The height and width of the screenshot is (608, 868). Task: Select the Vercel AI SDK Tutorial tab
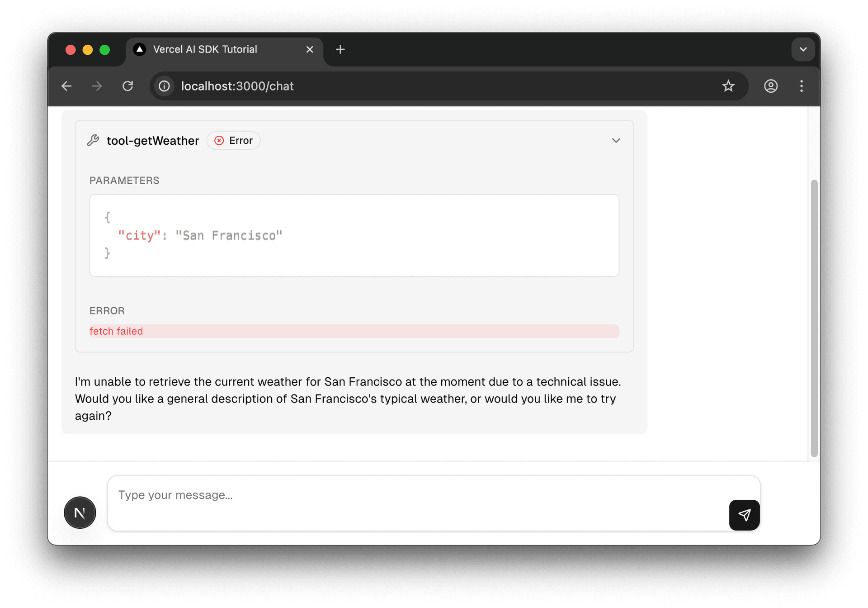[x=204, y=49]
